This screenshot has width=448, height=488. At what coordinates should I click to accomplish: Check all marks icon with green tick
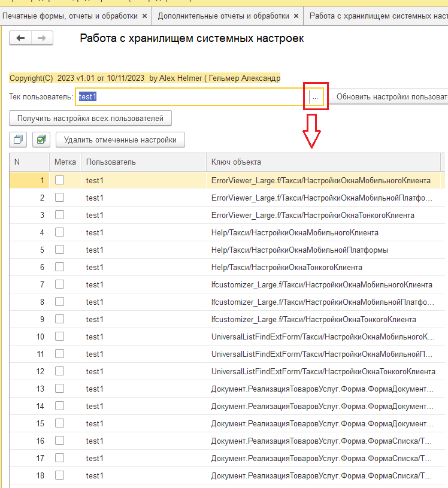coord(41,140)
